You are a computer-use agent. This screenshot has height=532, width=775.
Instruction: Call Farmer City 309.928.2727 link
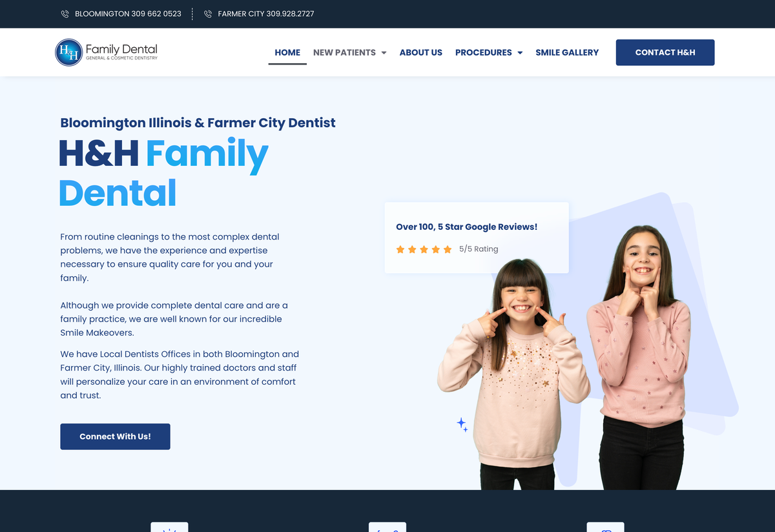pyautogui.click(x=266, y=14)
